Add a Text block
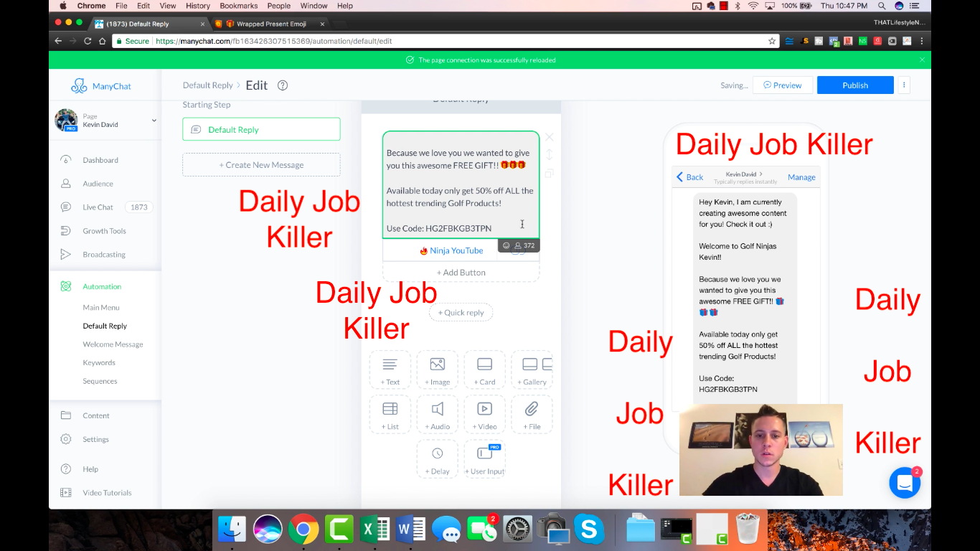980x551 pixels. click(x=390, y=370)
